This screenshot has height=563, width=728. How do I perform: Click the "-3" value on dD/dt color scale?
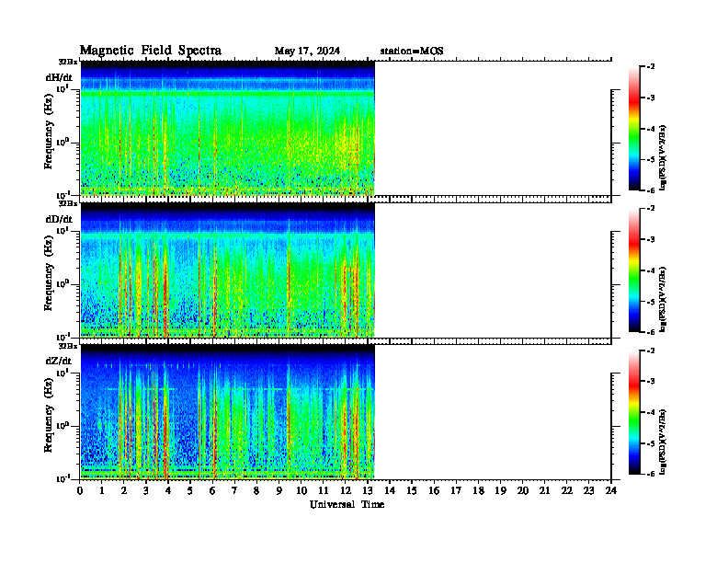coord(651,239)
